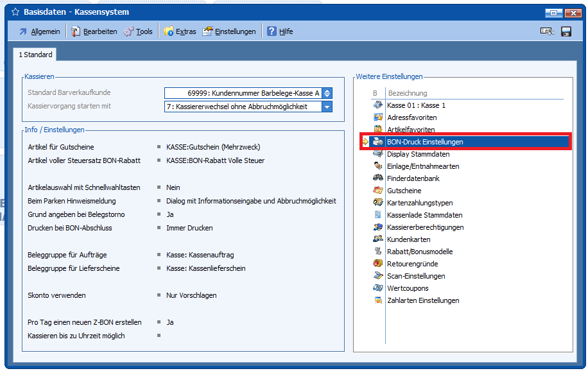Select Zahlarten Einstellungen in the list
Viewport: 588px width, 371px height.
[x=423, y=300]
